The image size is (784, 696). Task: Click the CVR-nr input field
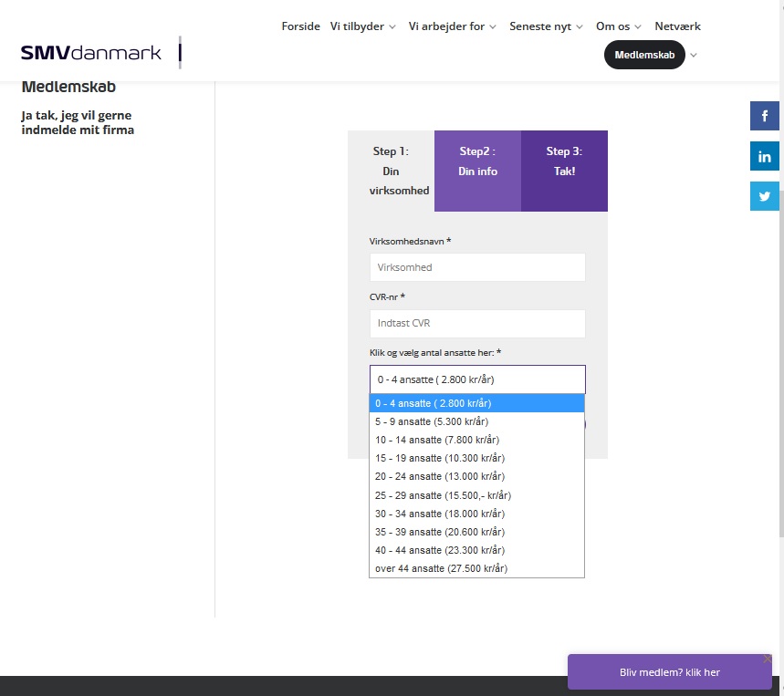pyautogui.click(x=477, y=324)
